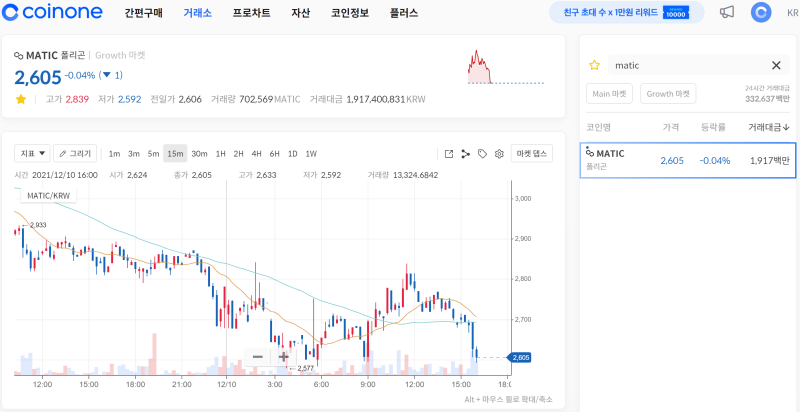Select the 4H chart interval
The width and height of the screenshot is (800, 412).
click(x=257, y=153)
